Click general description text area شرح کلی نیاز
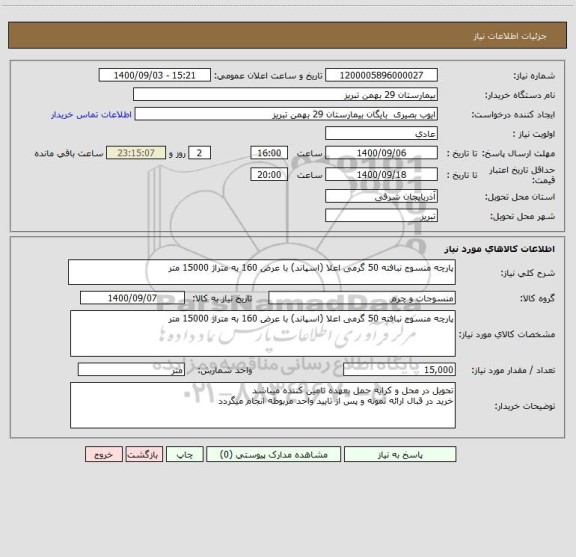Image resolution: width=576 pixels, height=557 pixels. point(262,272)
